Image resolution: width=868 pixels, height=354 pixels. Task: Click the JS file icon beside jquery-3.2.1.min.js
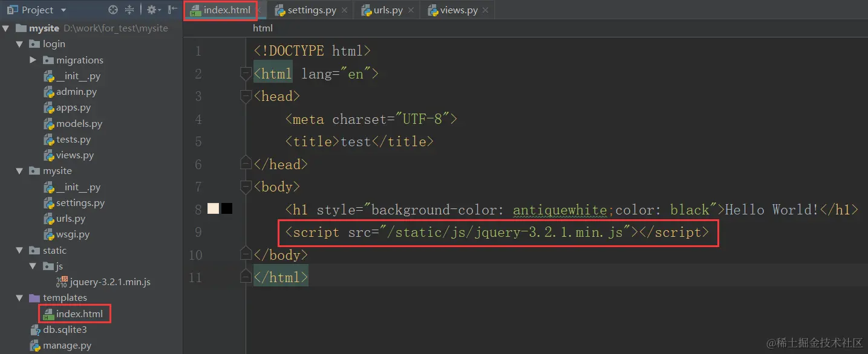point(62,282)
